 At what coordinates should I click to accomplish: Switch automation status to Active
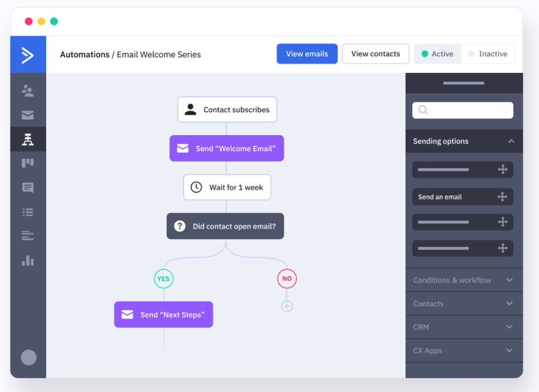click(x=437, y=54)
